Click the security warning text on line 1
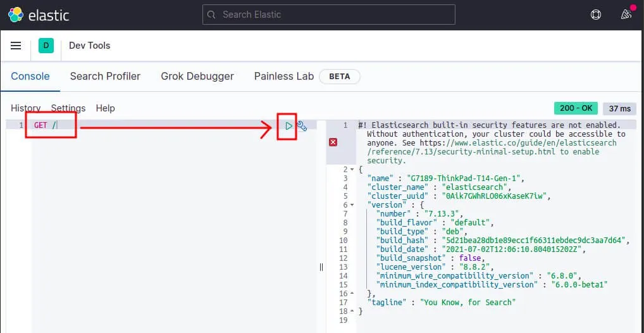 tap(493, 142)
